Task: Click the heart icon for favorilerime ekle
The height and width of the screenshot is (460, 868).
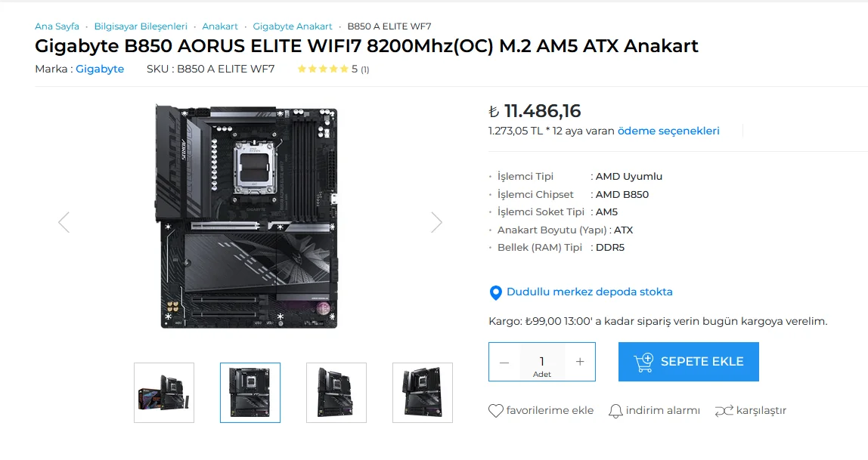Action: tap(495, 410)
